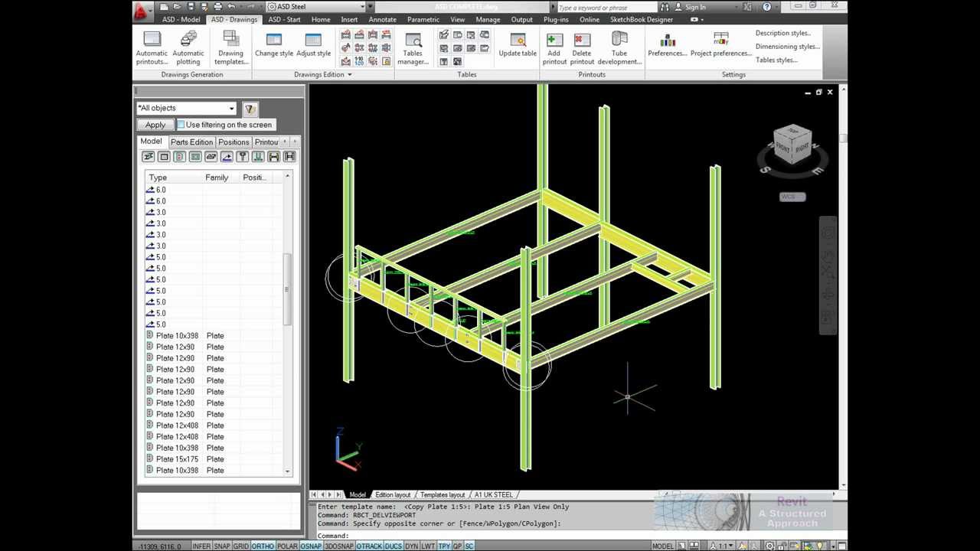
Task: Toggle 3DOSNAP in status bar
Action: [x=339, y=546]
